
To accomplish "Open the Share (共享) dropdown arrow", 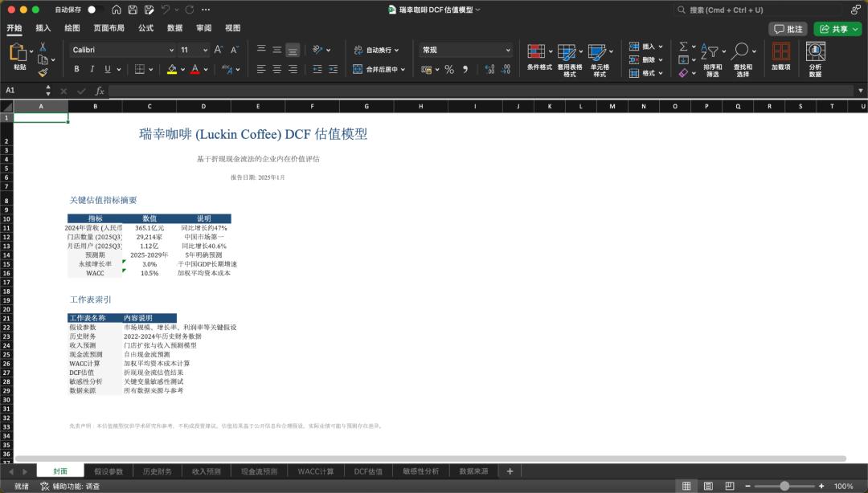I will 855,29.
